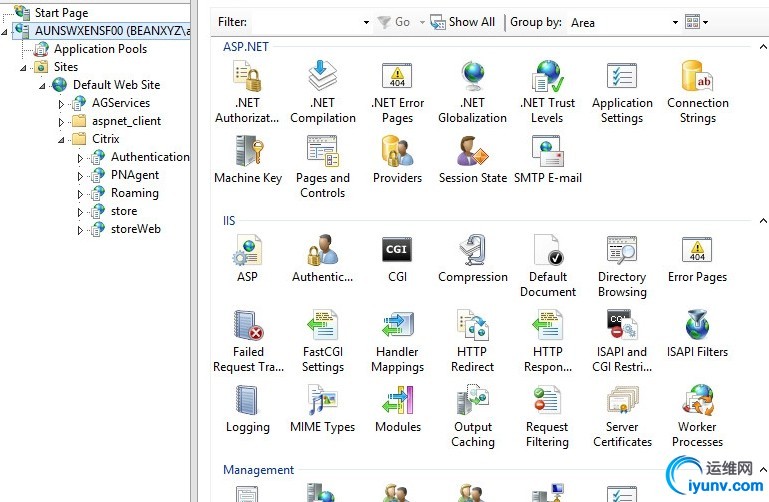Open Logging feature
Image resolution: width=769 pixels, height=502 pixels.
(248, 408)
